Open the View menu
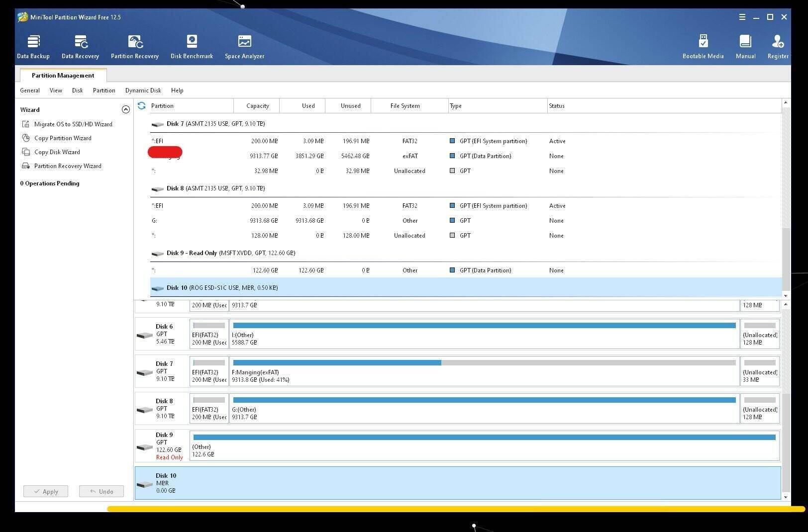The height and width of the screenshot is (532, 808). [56, 90]
